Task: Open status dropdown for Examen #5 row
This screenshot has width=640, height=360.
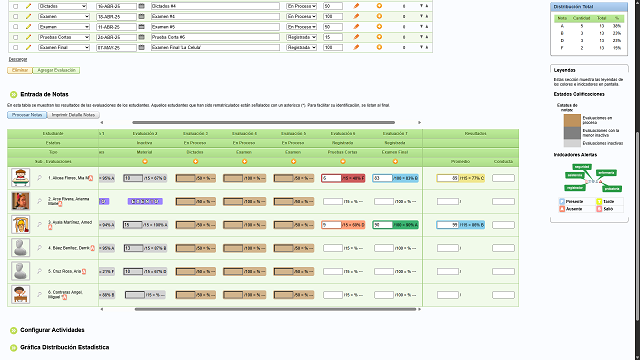Action: tap(301, 27)
